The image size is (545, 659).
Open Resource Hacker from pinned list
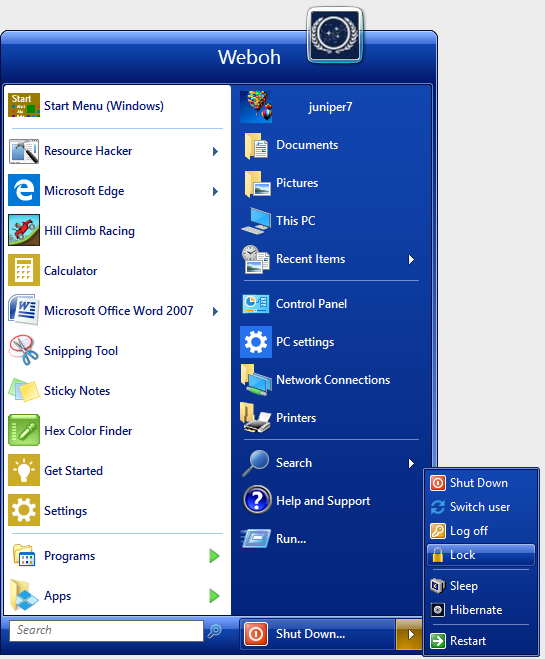(x=113, y=151)
